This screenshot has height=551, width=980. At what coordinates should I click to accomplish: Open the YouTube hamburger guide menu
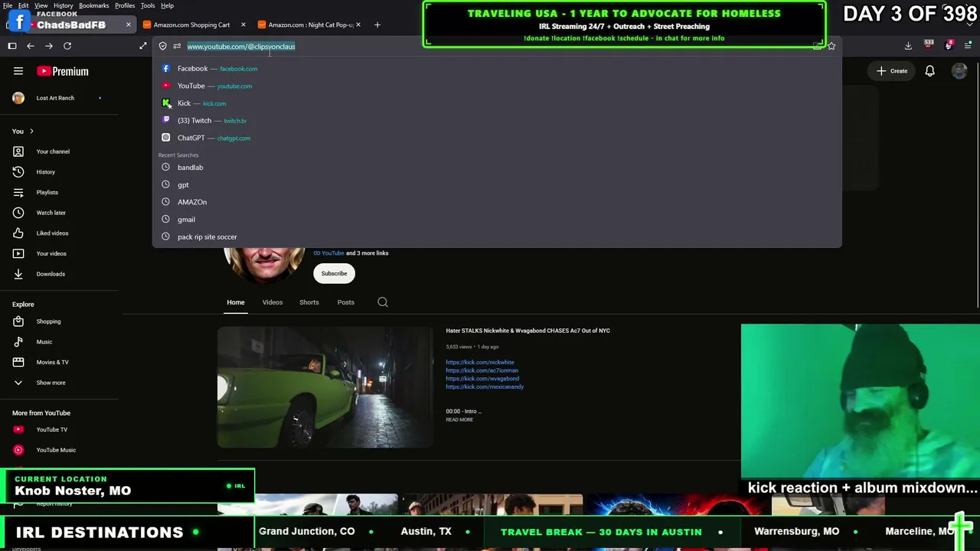pos(18,71)
